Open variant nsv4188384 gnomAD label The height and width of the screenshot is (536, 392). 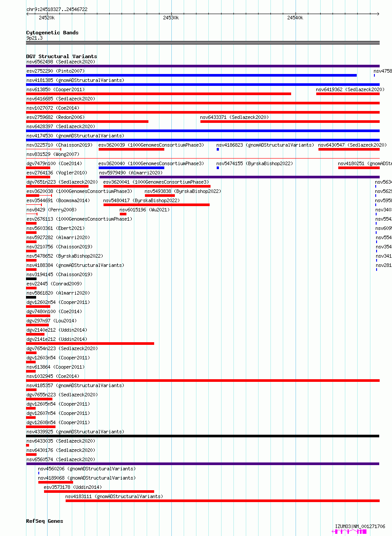point(75,265)
